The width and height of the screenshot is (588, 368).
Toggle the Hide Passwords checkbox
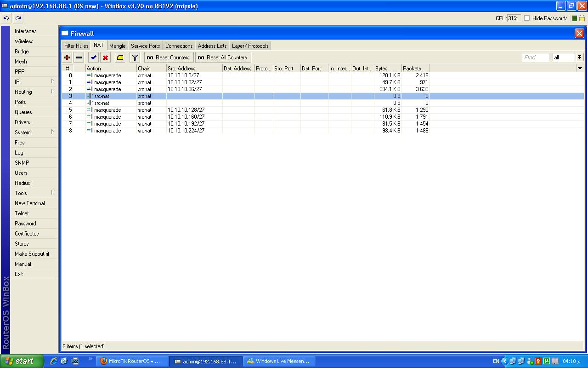click(x=527, y=18)
